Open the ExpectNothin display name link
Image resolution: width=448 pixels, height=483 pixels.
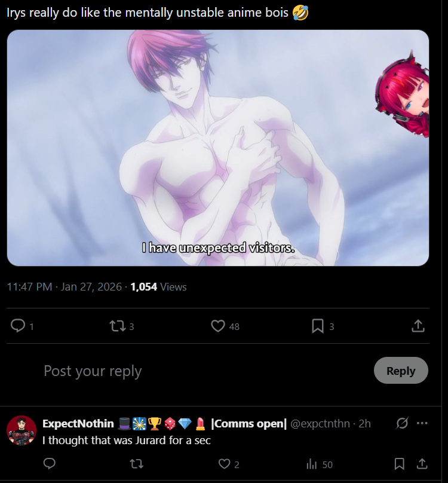click(78, 424)
